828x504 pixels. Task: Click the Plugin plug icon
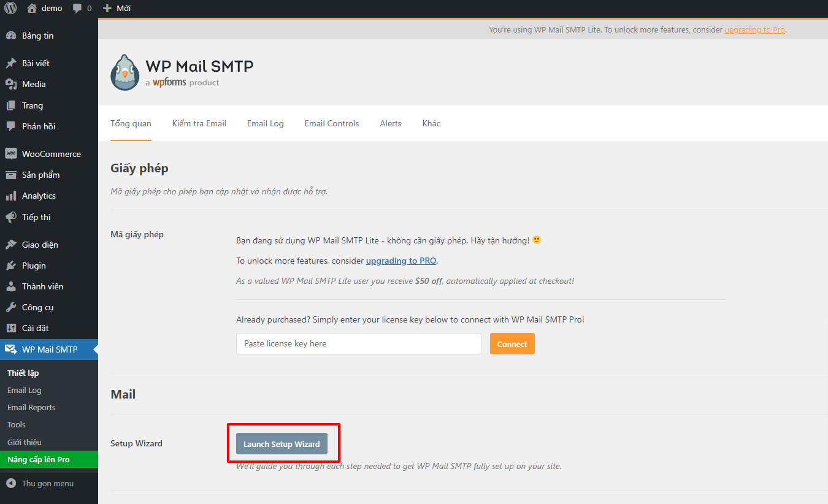[x=11, y=265]
